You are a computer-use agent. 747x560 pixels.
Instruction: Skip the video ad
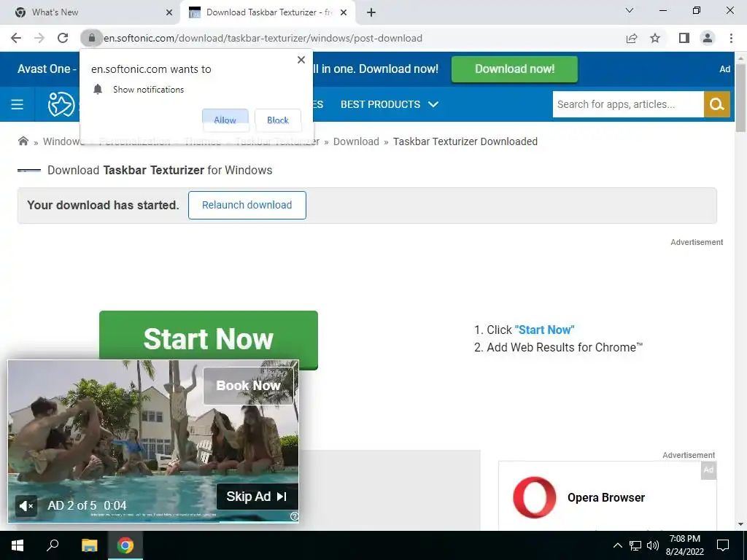(x=258, y=497)
